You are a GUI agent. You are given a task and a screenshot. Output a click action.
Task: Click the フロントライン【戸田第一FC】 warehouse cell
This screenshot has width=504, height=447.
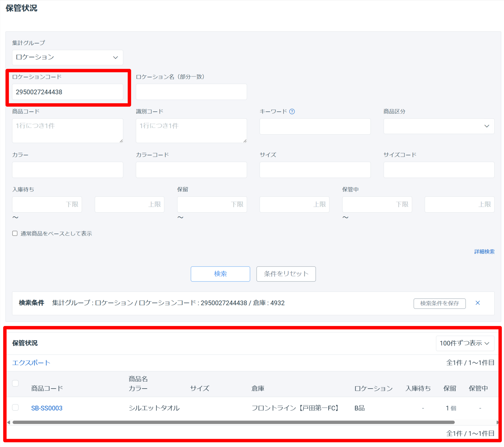296,408
